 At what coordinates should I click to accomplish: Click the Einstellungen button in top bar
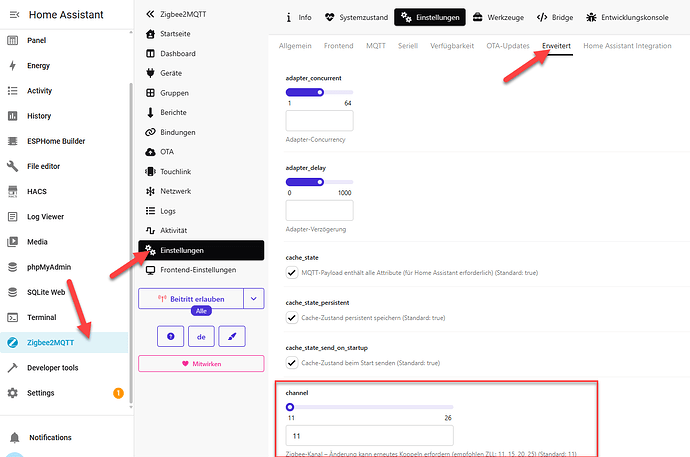429,18
